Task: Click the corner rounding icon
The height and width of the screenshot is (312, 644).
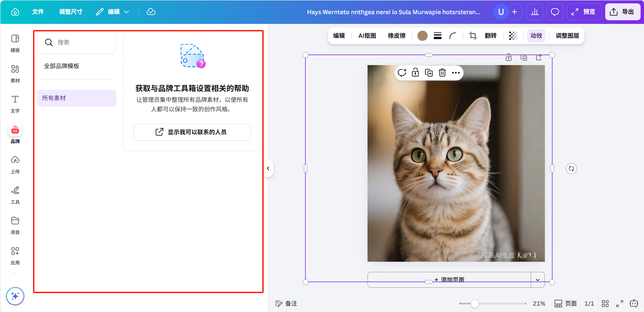Action: [x=453, y=36]
